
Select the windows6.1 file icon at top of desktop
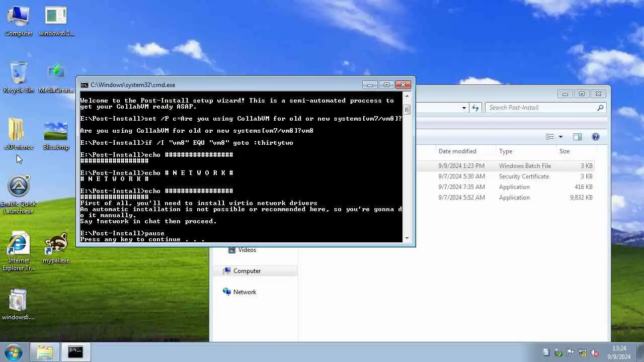[x=56, y=21]
